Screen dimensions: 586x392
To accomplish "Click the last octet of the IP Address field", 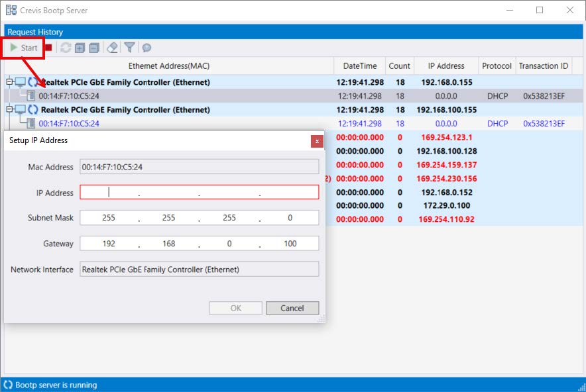I will (289, 192).
